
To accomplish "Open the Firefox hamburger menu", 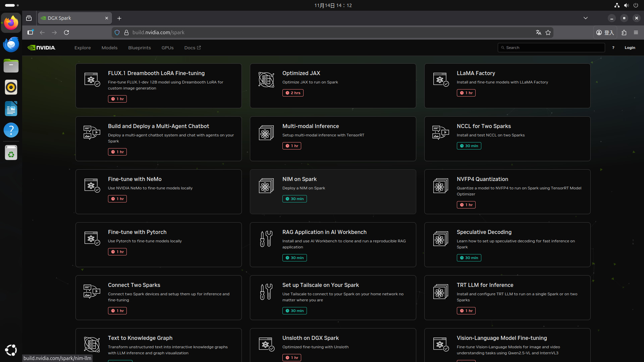I will pyautogui.click(x=636, y=33).
